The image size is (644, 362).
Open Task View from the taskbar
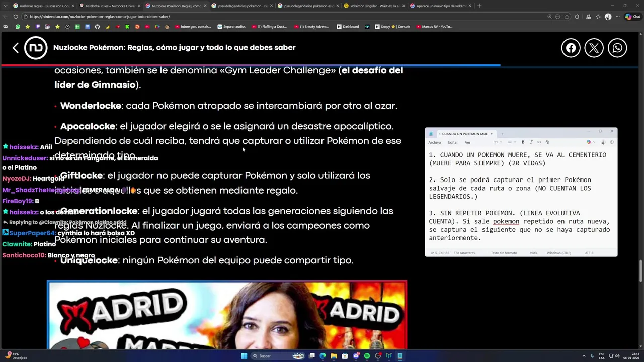click(312, 356)
